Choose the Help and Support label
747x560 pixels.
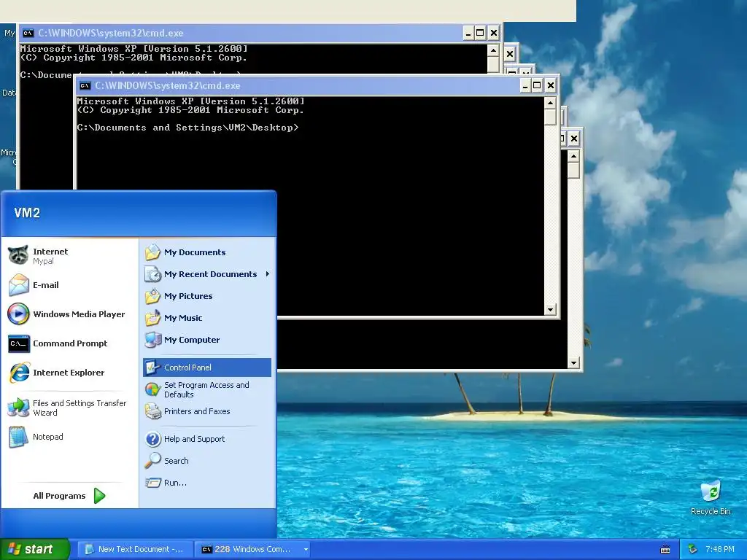click(x=194, y=438)
